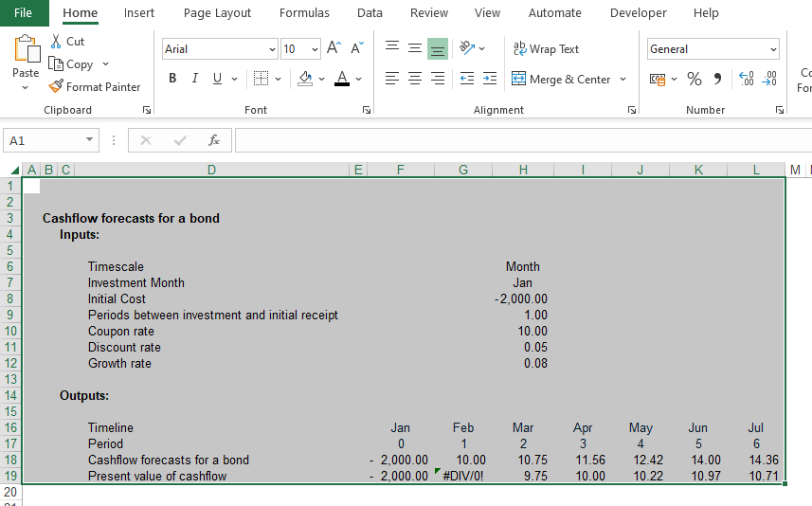Open the Page Layout tab
The width and height of the screenshot is (812, 506).
(x=217, y=13)
